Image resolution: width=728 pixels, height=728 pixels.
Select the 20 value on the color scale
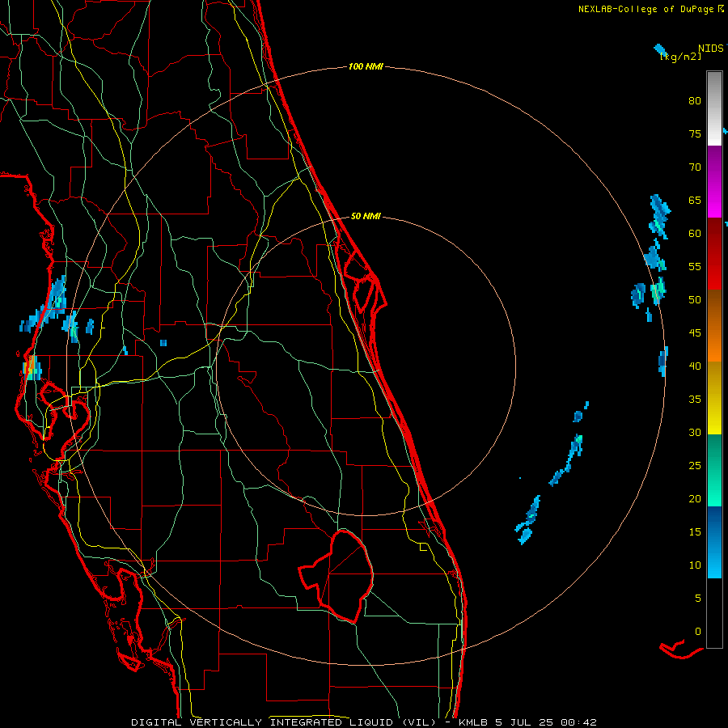point(695,498)
